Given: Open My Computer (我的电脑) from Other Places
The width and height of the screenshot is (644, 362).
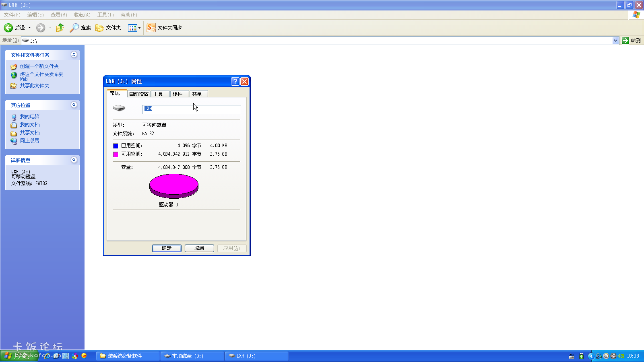Looking at the screenshot, I should pos(30,117).
